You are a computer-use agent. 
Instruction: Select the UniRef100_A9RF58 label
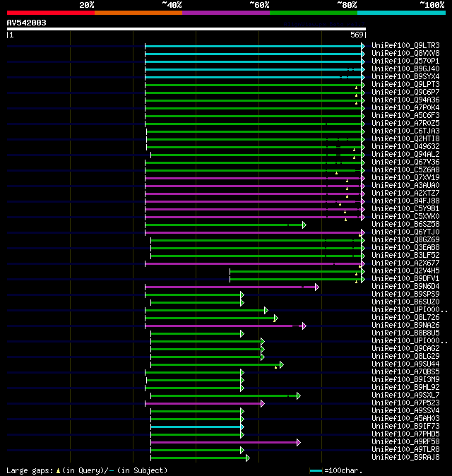[405, 442]
